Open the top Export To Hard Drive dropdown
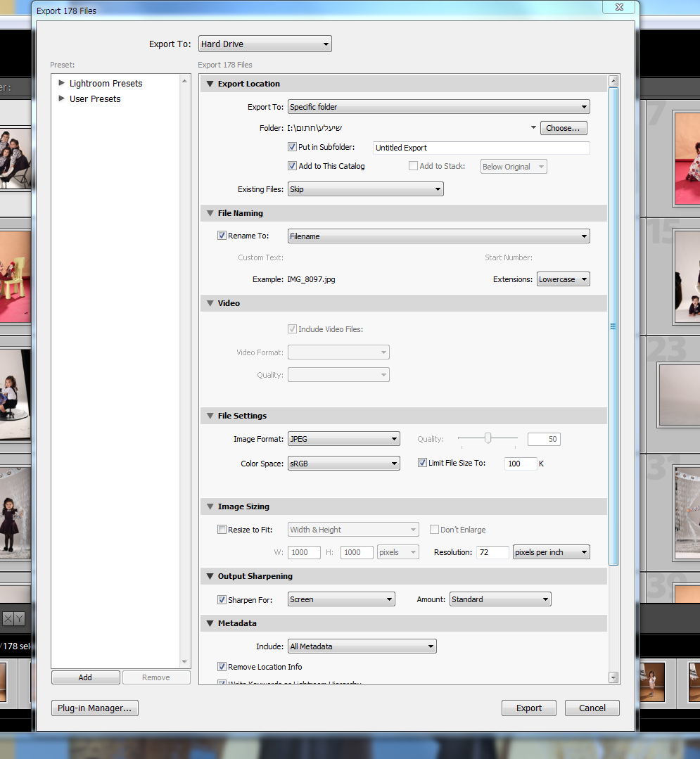700x759 pixels. 265,44
